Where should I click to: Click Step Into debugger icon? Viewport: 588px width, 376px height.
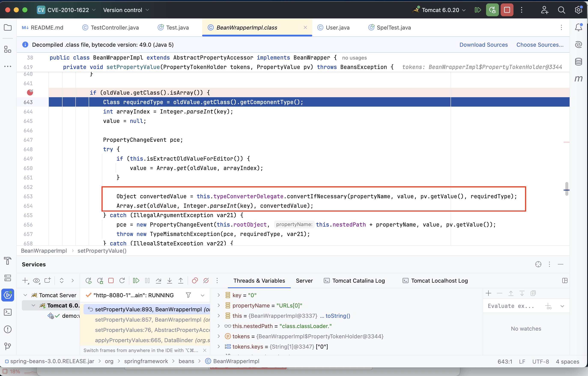pos(169,281)
